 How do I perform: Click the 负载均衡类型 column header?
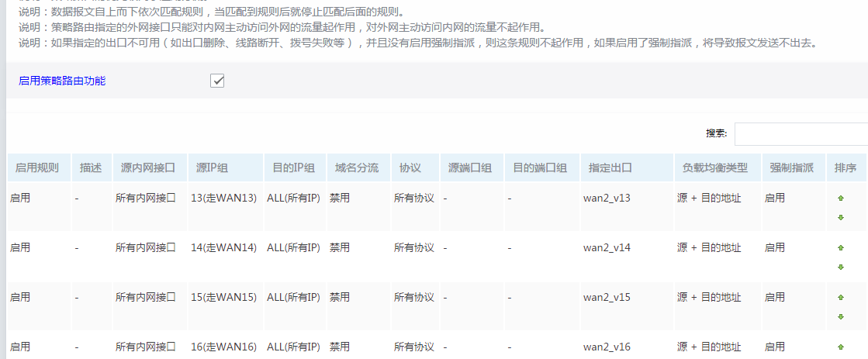pyautogui.click(x=718, y=168)
